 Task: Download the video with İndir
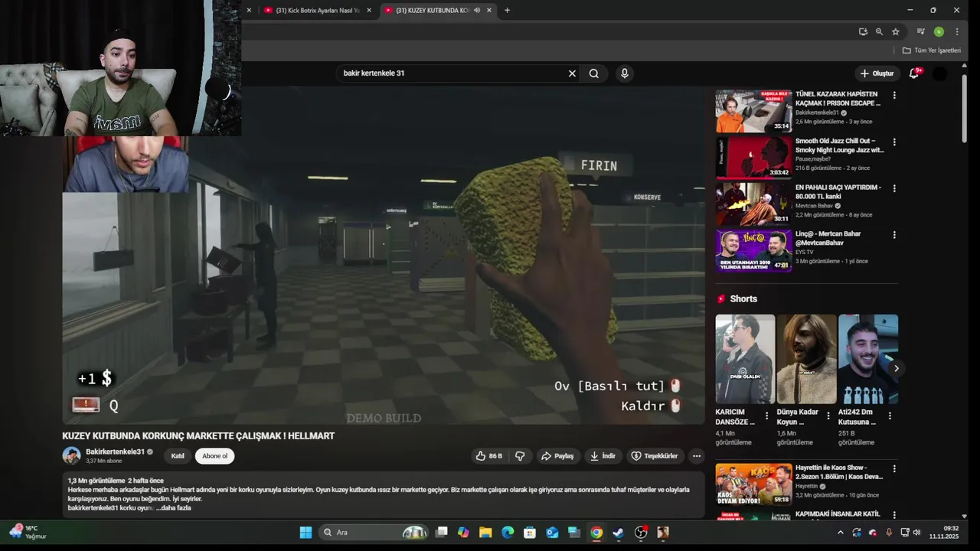603,456
